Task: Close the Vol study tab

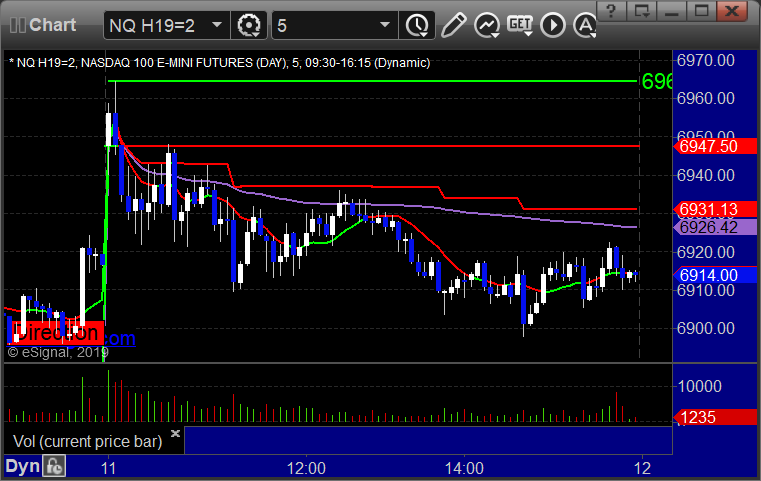Action: pyautogui.click(x=175, y=433)
